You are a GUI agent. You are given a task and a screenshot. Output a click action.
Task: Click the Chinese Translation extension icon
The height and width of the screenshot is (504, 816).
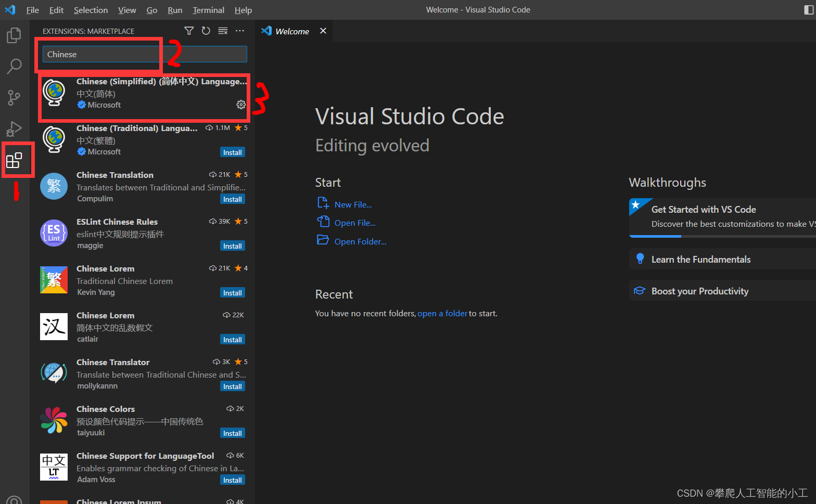coord(54,186)
